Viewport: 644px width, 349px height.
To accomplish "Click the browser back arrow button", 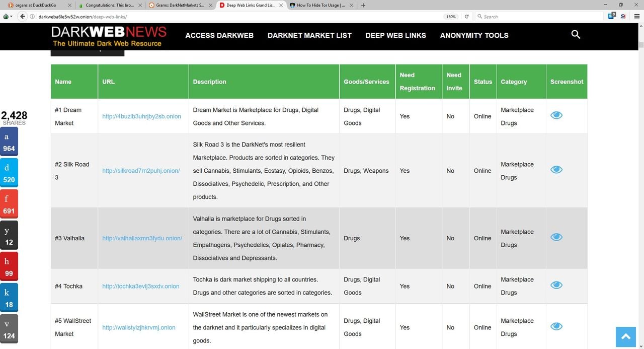I will pyautogui.click(x=22, y=17).
